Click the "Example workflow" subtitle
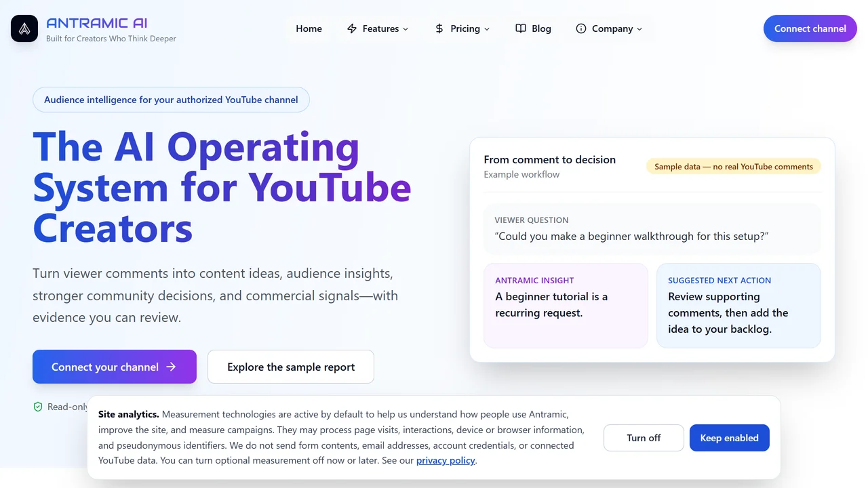The image size is (868, 488). click(x=521, y=175)
